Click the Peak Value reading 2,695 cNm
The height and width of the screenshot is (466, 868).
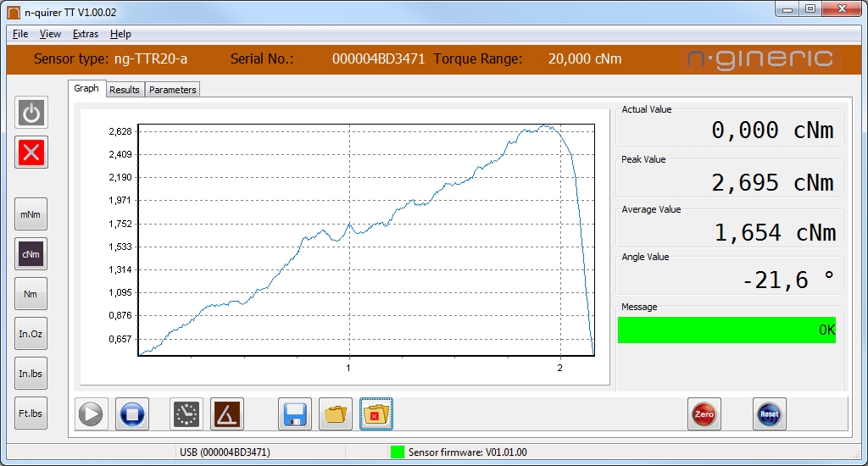click(772, 183)
